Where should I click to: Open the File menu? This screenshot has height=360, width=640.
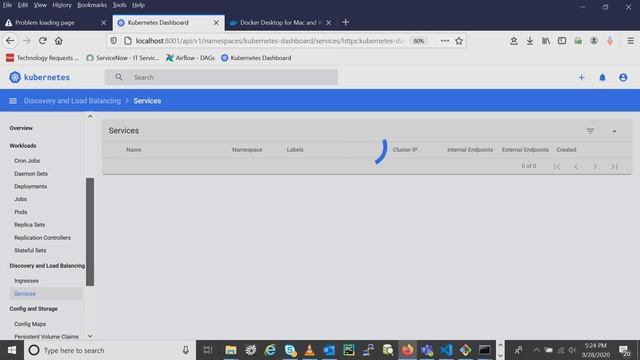point(7,5)
